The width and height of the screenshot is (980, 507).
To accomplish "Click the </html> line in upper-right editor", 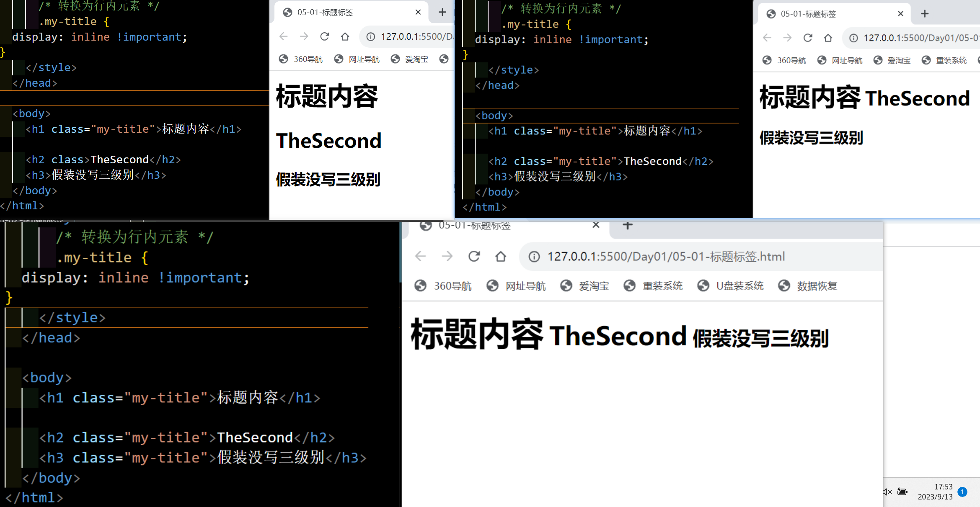I will (x=485, y=207).
